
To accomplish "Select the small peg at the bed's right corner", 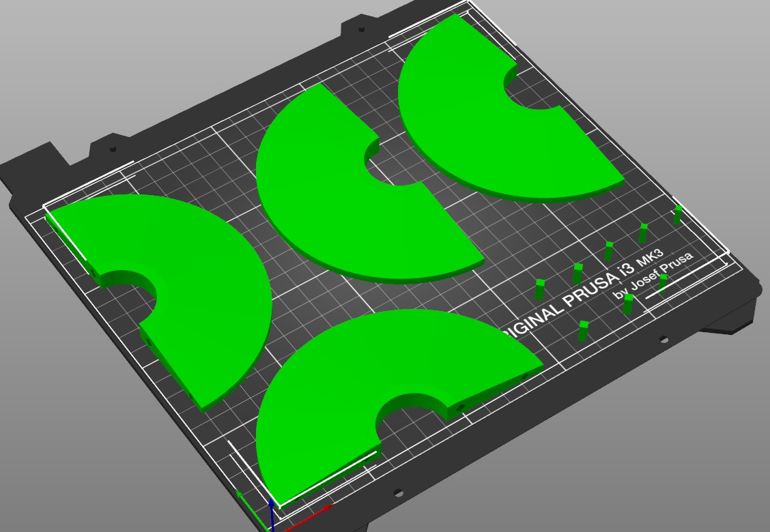I will (678, 214).
